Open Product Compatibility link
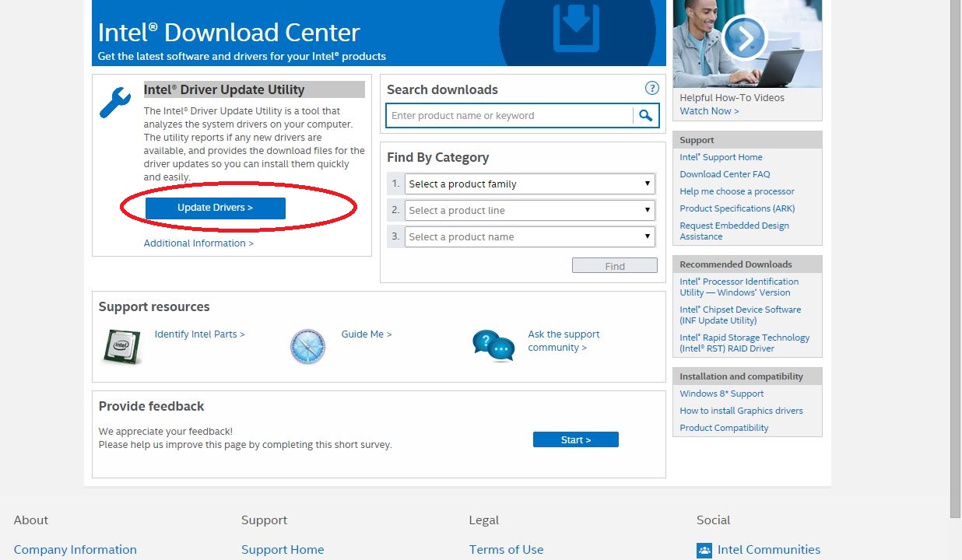 (725, 428)
